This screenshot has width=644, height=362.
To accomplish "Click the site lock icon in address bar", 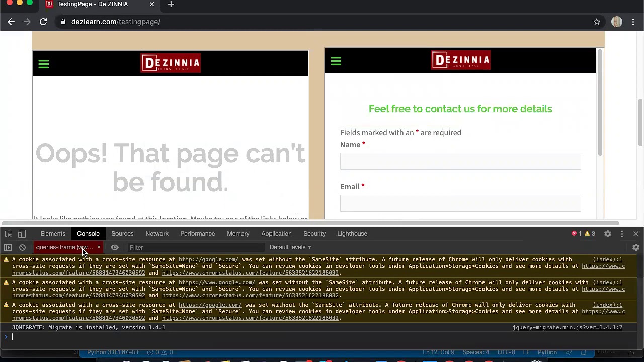I will [63, 22].
